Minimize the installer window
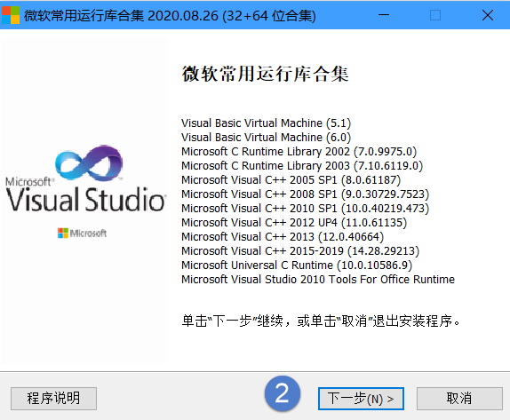Screen dimensions: 510x420 (384, 15)
